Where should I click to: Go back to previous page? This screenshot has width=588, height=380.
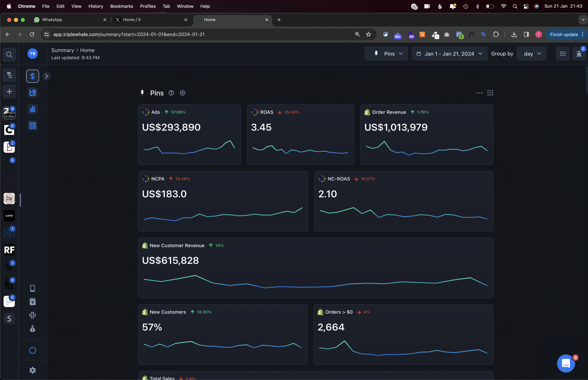coord(8,34)
